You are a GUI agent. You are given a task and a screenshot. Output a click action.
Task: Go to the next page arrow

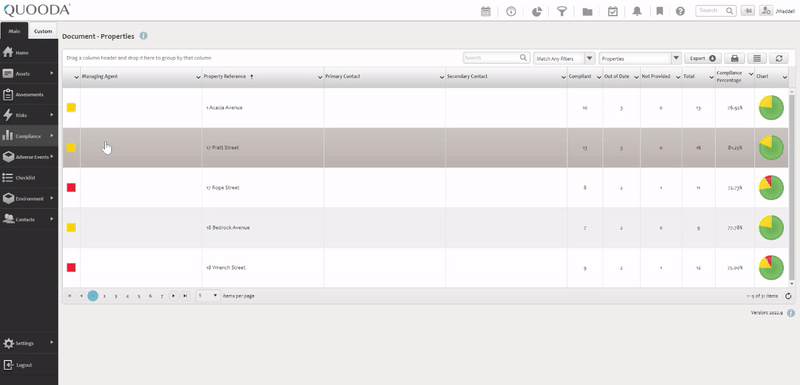pyautogui.click(x=173, y=296)
